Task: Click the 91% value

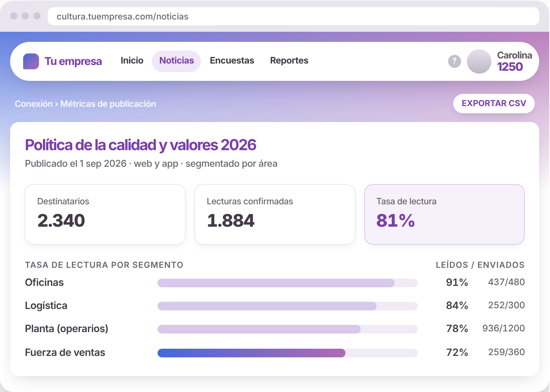Action: (457, 282)
